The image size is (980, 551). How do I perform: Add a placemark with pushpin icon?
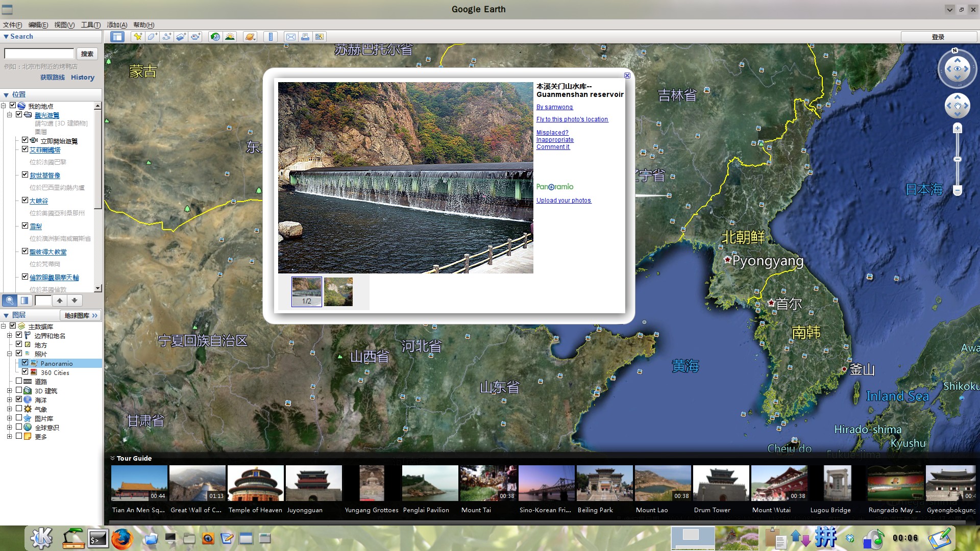click(x=137, y=37)
